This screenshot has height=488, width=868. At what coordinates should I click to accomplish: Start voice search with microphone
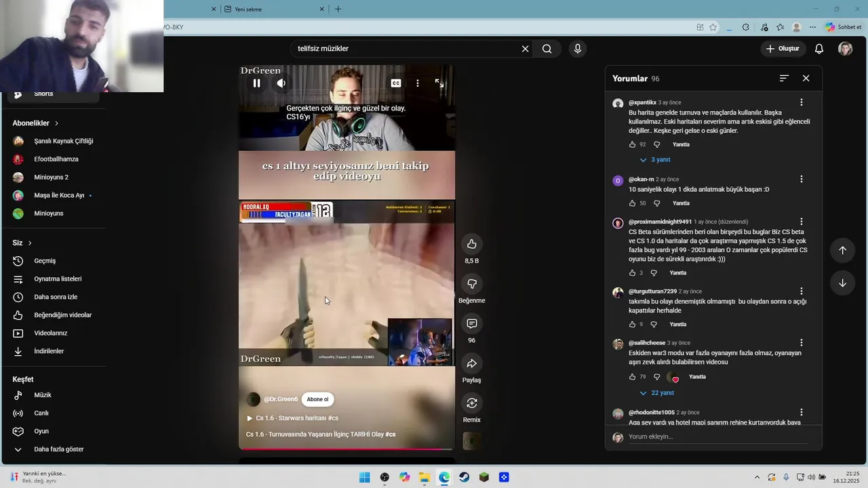pos(578,49)
